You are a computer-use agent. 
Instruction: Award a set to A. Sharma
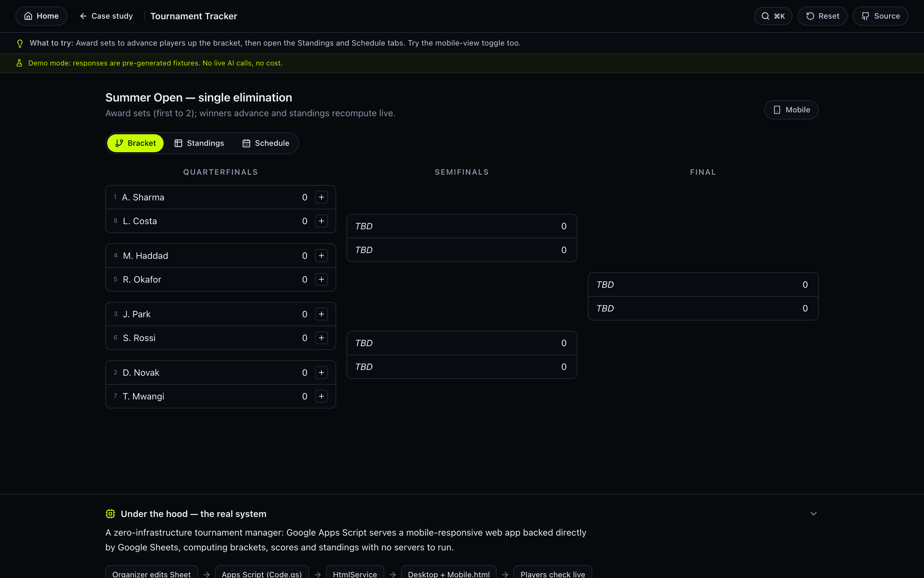pyautogui.click(x=321, y=197)
